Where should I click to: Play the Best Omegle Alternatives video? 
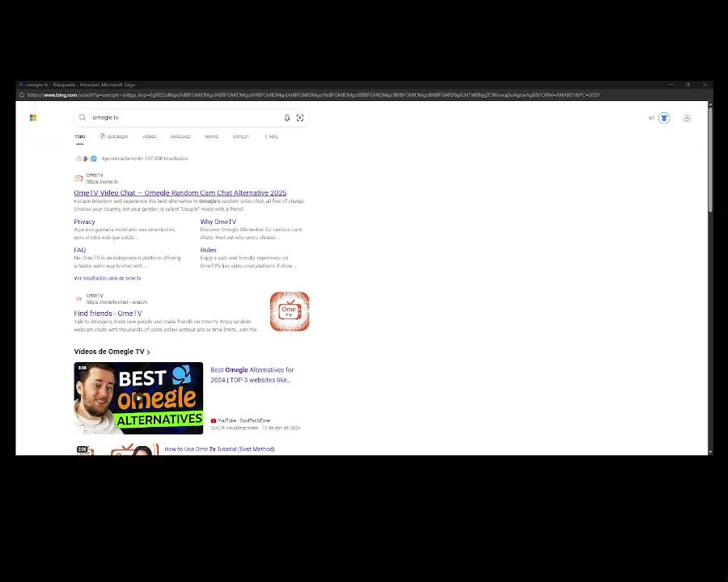tap(138, 399)
